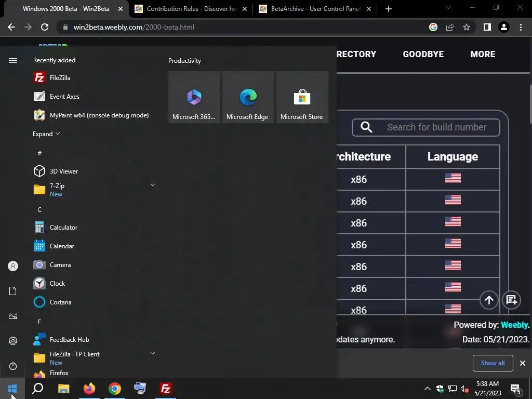Switch to Firefox on taskbar

[x=89, y=389]
